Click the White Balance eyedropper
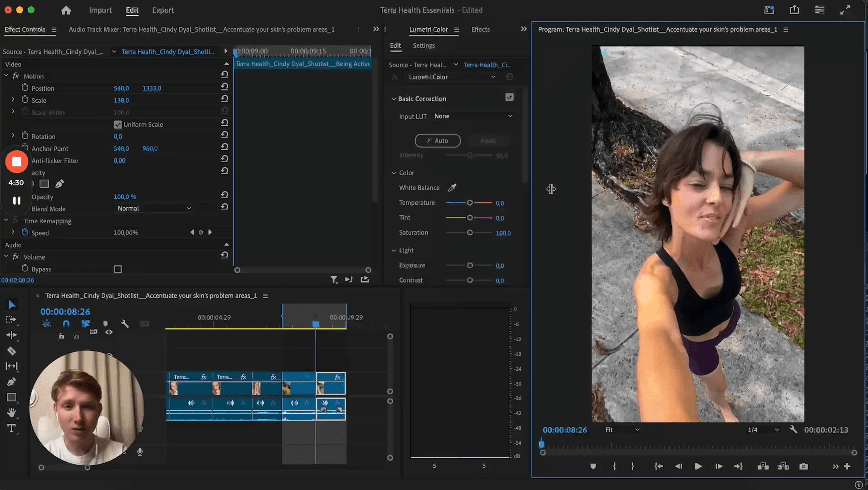 452,188
